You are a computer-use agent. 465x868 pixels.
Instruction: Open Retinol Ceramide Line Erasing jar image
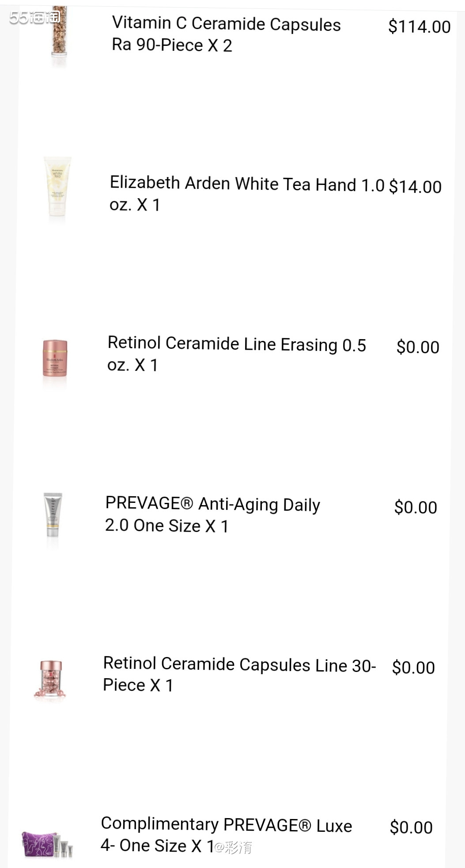[x=55, y=359]
